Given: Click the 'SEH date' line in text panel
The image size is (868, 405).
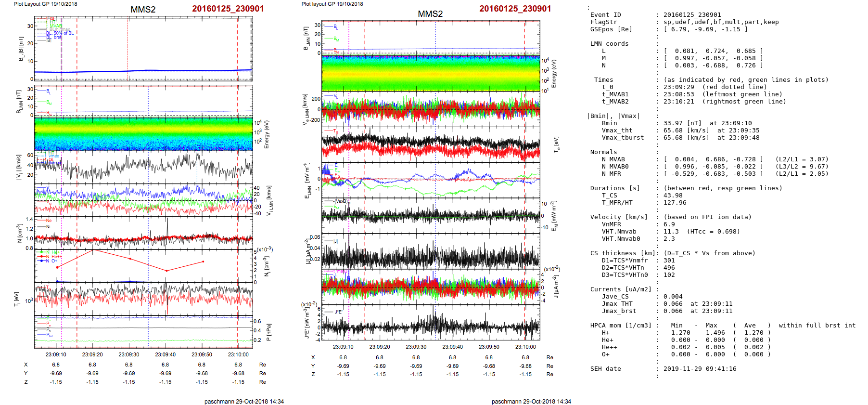Looking at the screenshot, I should click(605, 369).
